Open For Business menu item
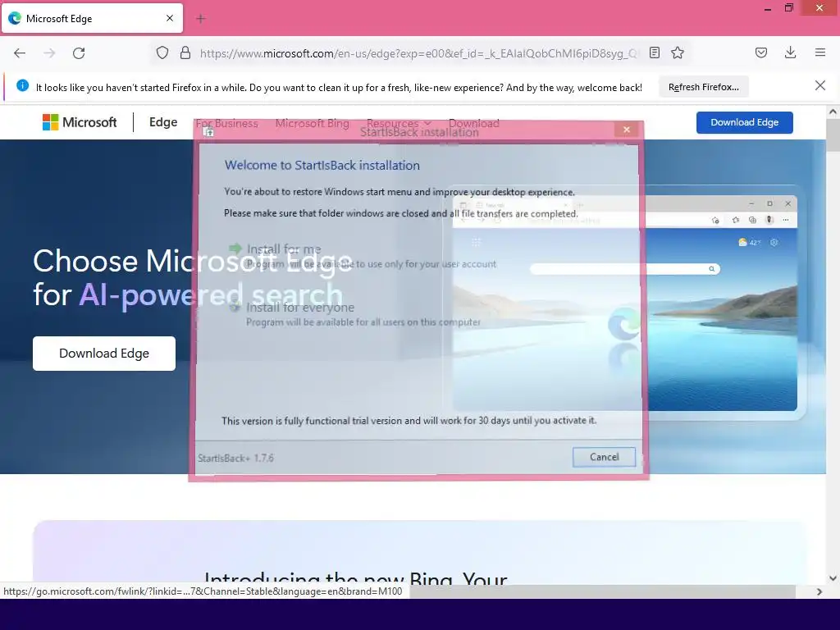Image resolution: width=840 pixels, height=630 pixels. pos(226,123)
